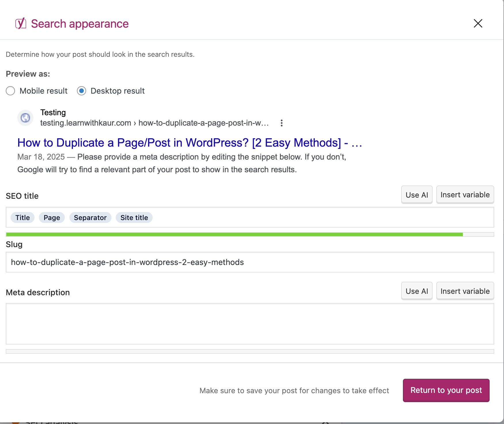This screenshot has height=424, width=504.
Task: Insert the Title variable pill
Action: 22,217
